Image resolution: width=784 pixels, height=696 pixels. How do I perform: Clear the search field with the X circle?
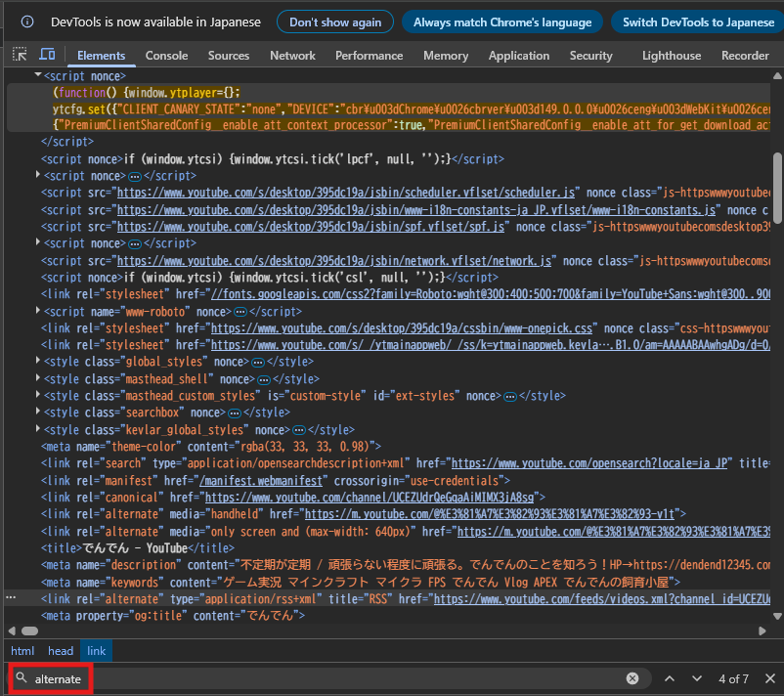(632, 678)
